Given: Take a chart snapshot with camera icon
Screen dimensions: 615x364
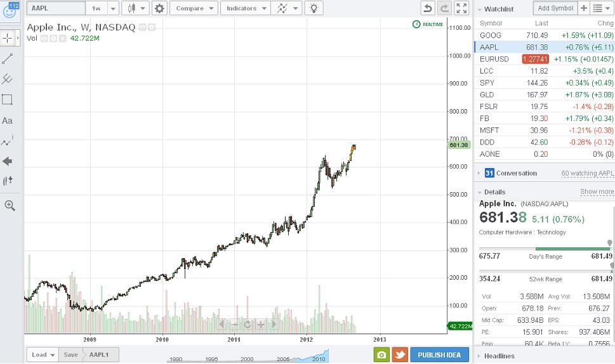Looking at the screenshot, I should click(x=381, y=355).
